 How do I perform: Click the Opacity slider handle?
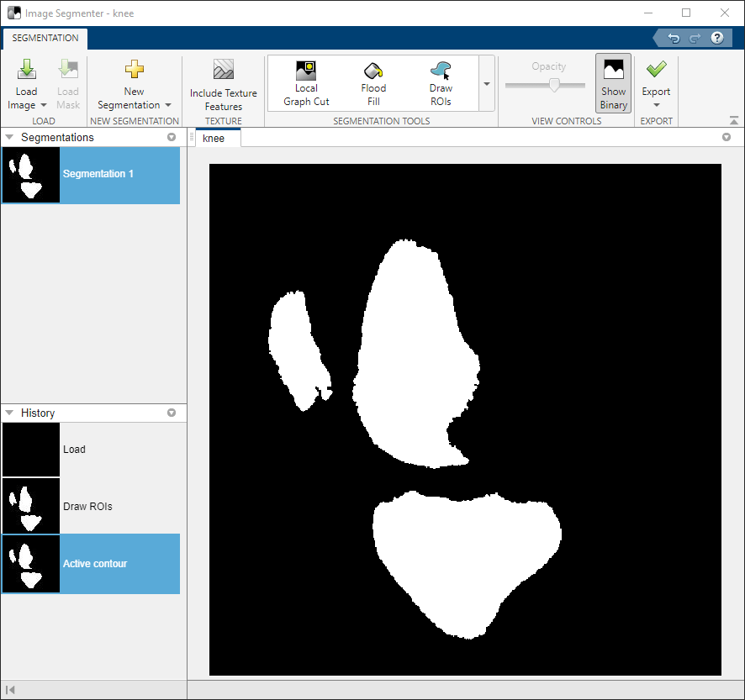pyautogui.click(x=554, y=85)
